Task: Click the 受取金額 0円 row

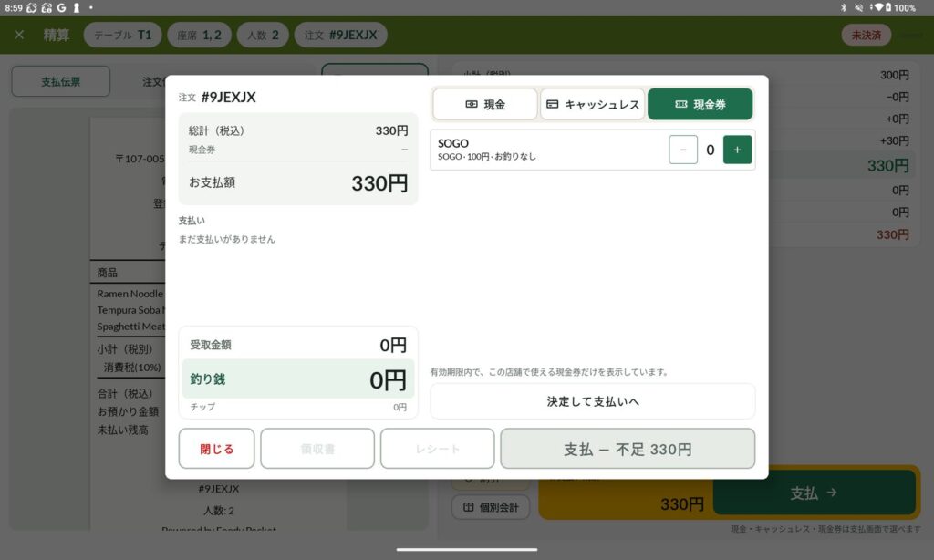Action: (298, 345)
